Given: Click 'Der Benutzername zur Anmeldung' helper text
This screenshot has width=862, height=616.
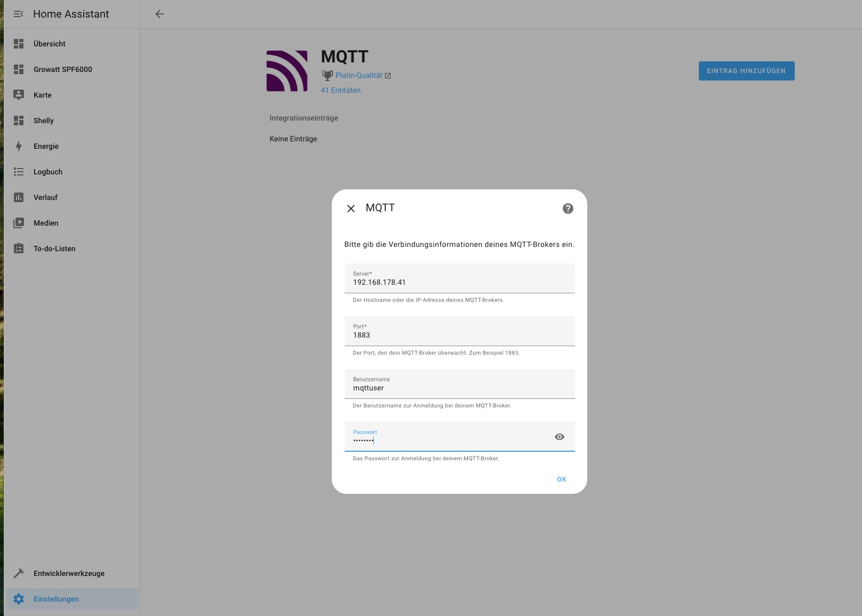Looking at the screenshot, I should (x=432, y=406).
